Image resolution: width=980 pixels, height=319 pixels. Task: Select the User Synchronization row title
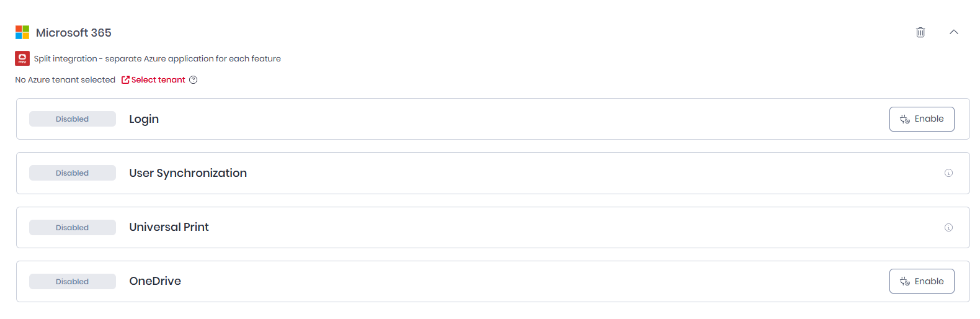(188, 173)
